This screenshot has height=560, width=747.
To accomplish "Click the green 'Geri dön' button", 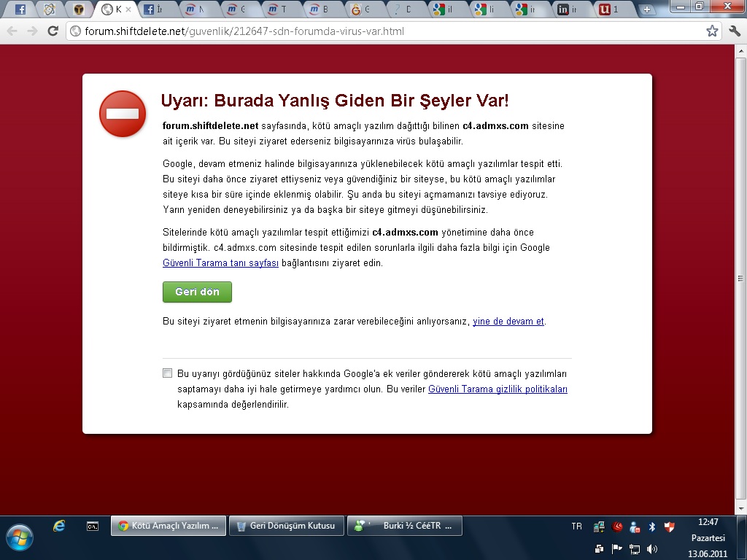I will coord(197,292).
